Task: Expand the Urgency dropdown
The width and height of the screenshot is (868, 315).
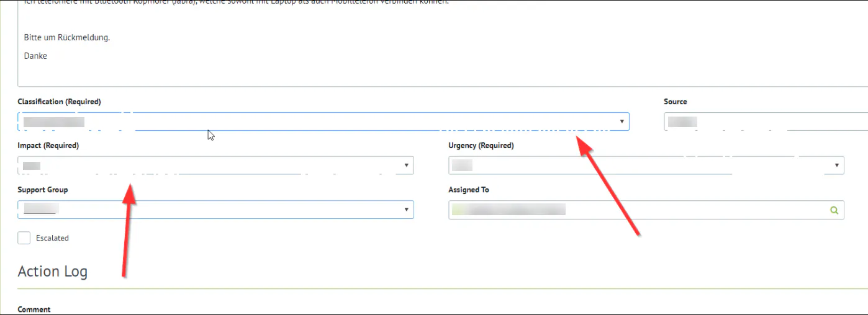Action: coord(646,166)
